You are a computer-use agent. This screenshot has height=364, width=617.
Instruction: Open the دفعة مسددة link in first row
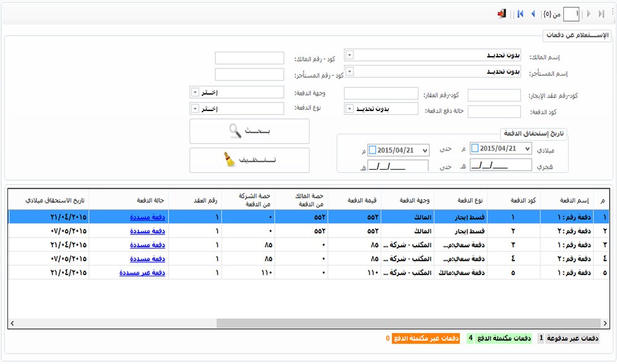(149, 217)
